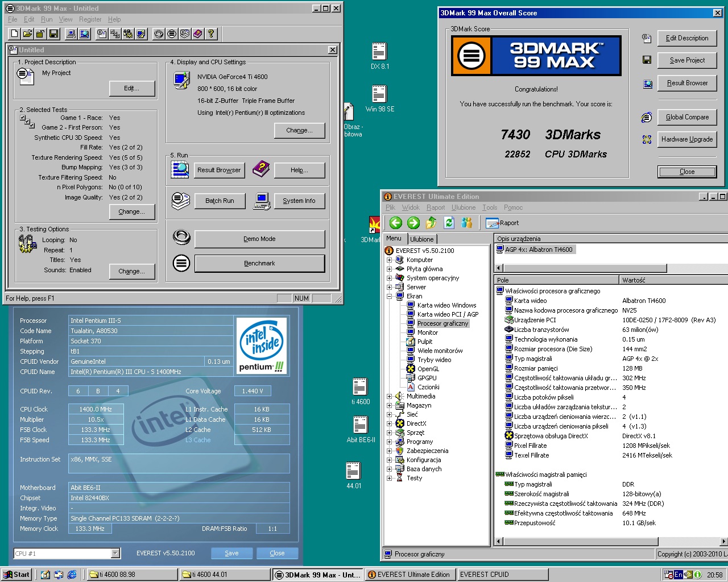728x582 pixels.
Task: Click Change... button under Selected Tests
Action: coord(131,211)
